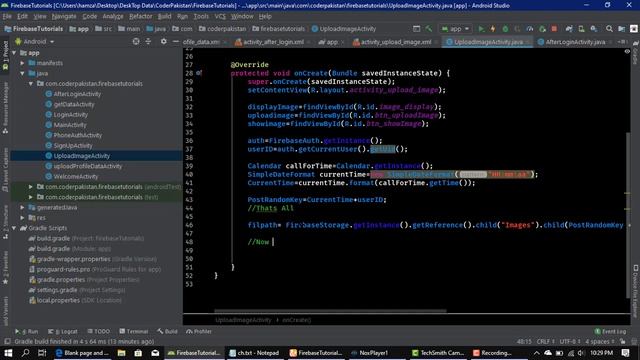The image size is (640, 360).
Task: Open Mail app from taskbar
Action: (x=155, y=353)
